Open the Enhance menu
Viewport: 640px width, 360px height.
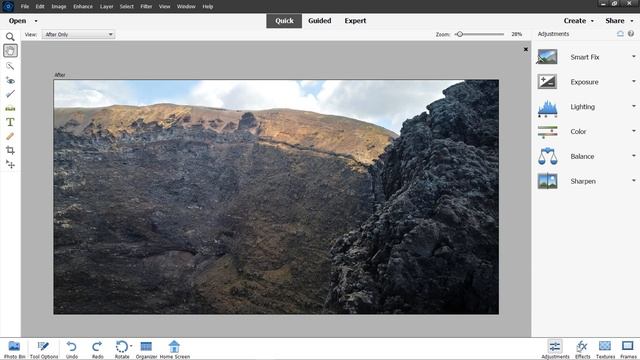(83, 7)
